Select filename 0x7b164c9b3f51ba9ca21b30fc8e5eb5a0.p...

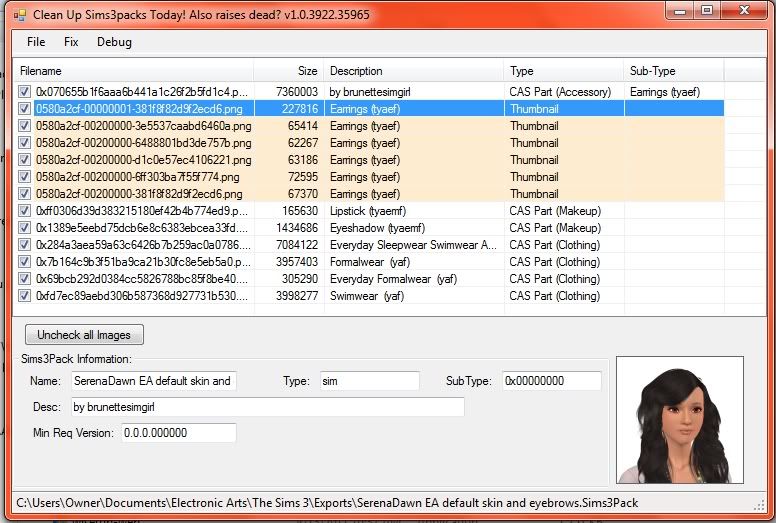click(x=143, y=262)
